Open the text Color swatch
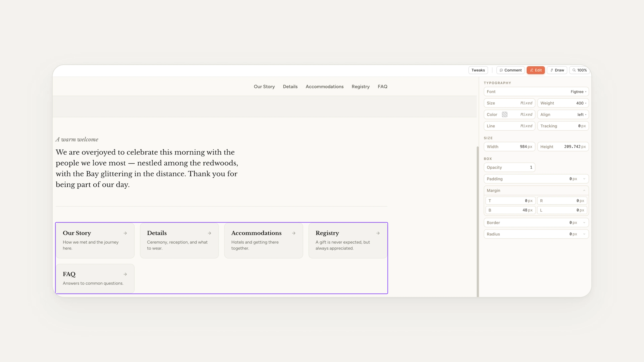 pyautogui.click(x=505, y=114)
